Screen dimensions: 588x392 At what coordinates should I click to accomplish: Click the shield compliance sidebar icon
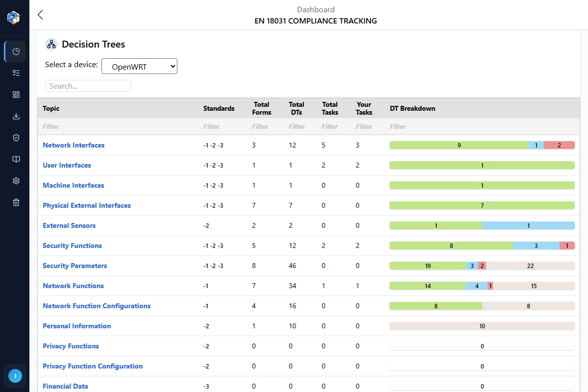pyautogui.click(x=15, y=138)
